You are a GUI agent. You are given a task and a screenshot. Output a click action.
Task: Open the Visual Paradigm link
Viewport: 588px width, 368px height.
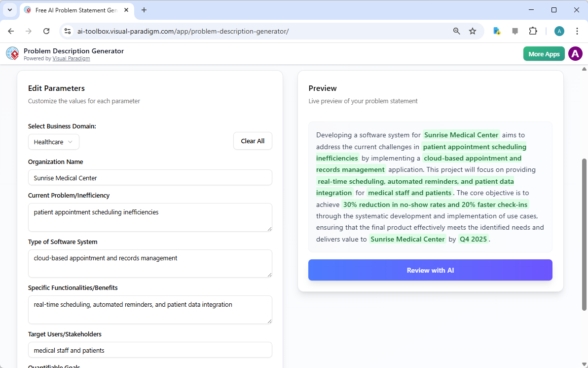(x=71, y=58)
